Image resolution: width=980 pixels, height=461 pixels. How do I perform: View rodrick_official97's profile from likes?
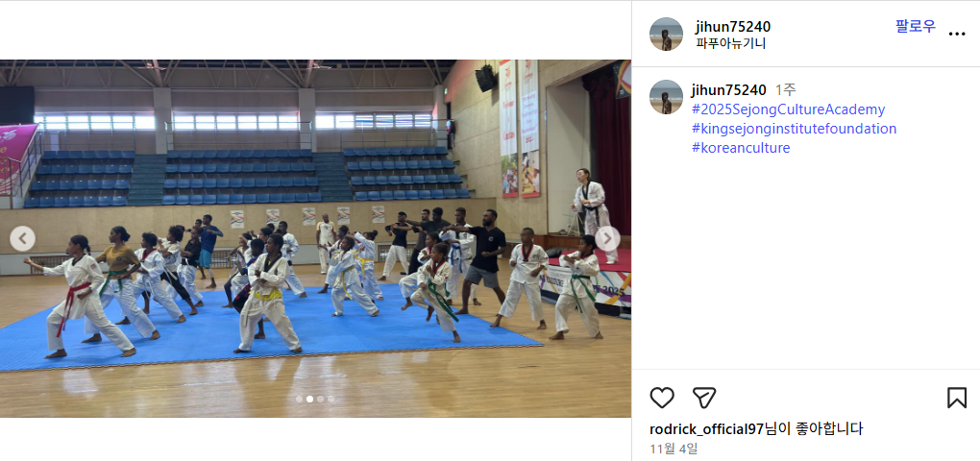(707, 429)
